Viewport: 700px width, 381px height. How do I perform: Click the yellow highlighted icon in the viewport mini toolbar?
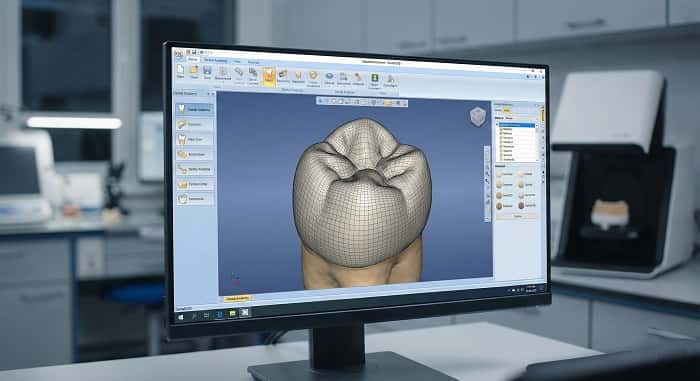pos(388,103)
